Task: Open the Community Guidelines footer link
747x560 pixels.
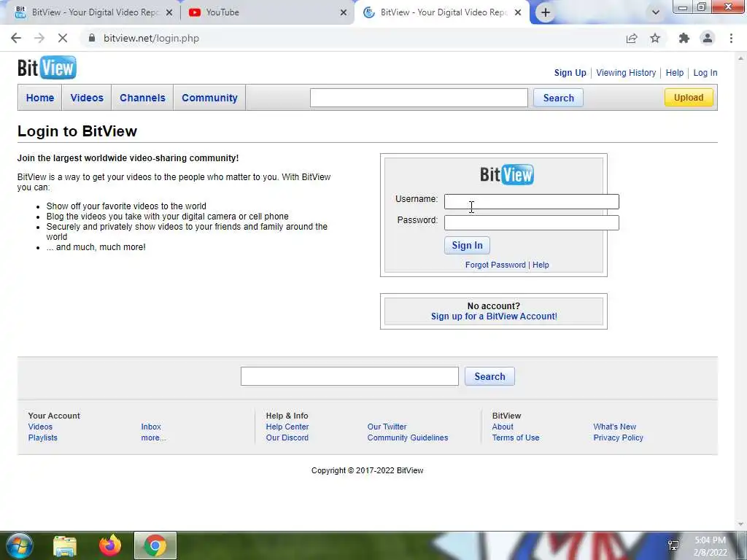Action: pyautogui.click(x=408, y=437)
